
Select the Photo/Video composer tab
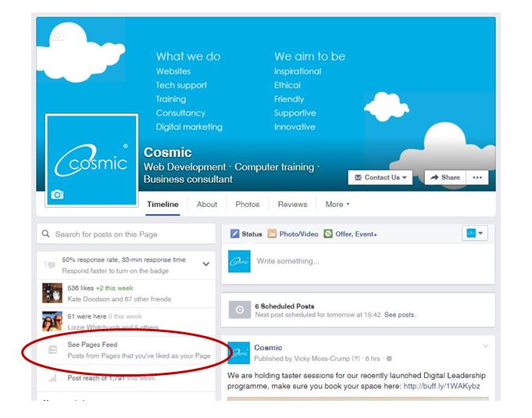tap(293, 234)
